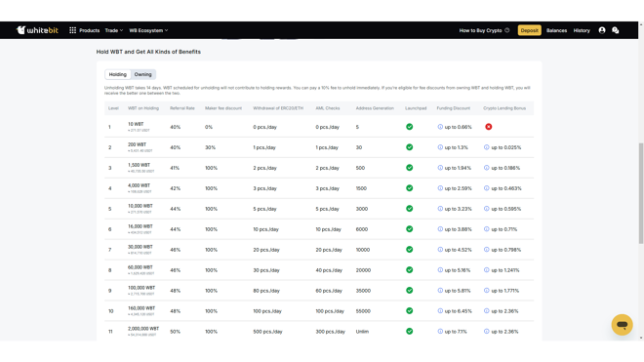The width and height of the screenshot is (644, 362).
Task: Select the Holding tab
Action: (x=118, y=74)
